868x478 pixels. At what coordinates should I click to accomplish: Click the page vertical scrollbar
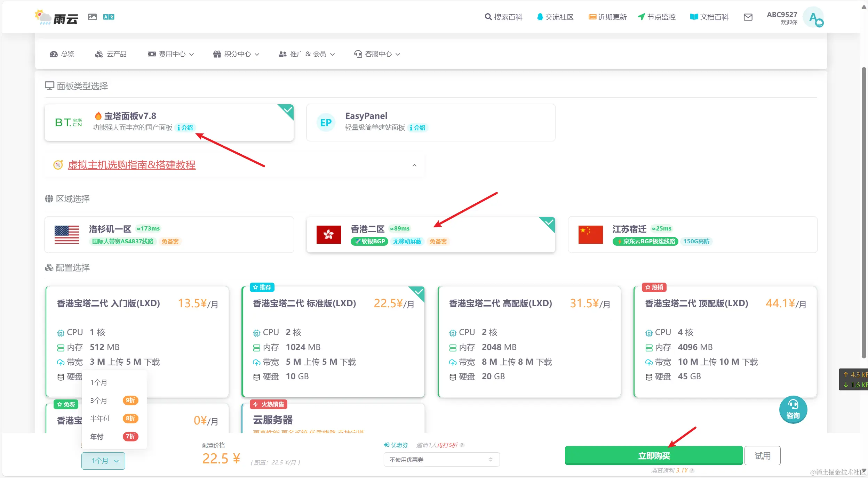tap(864, 212)
